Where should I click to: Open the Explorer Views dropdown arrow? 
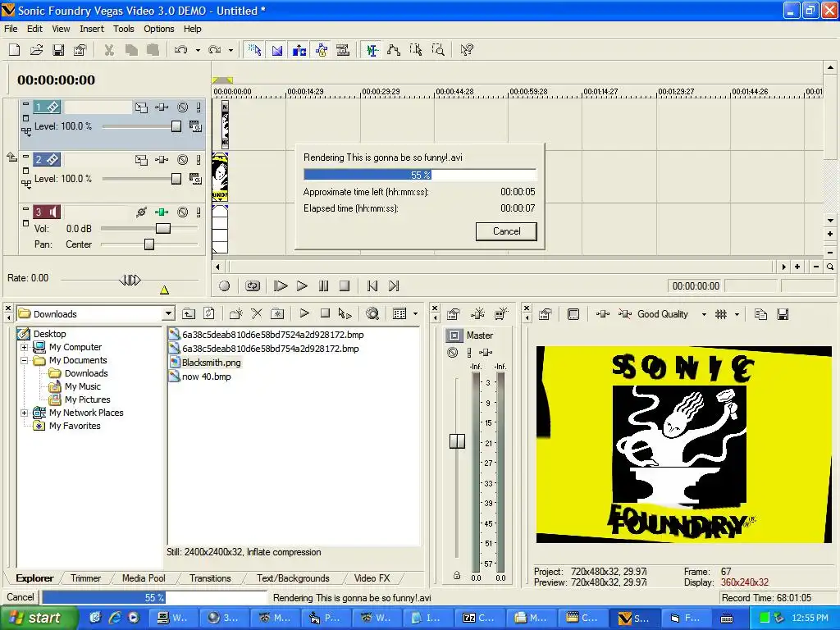(x=415, y=314)
